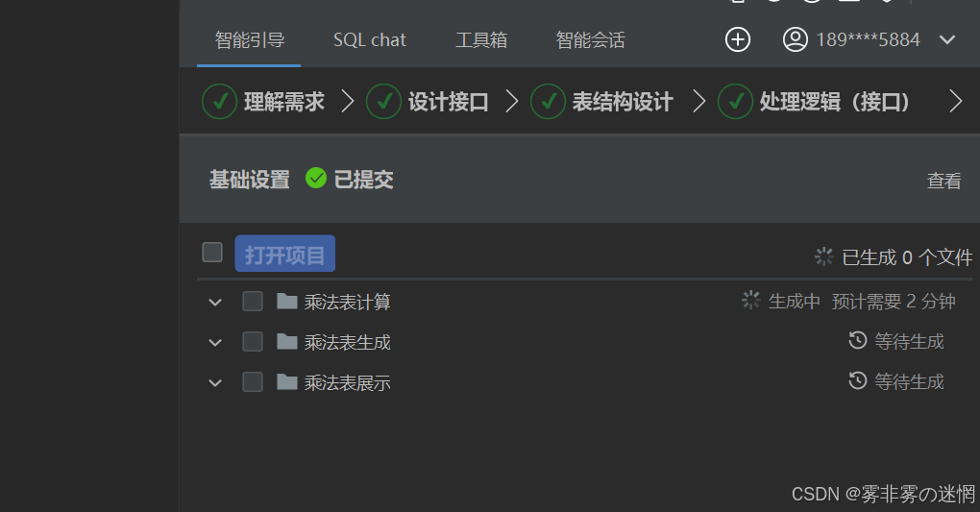Check the 乘法表展示 checkbox
The height and width of the screenshot is (512, 980).
[253, 382]
